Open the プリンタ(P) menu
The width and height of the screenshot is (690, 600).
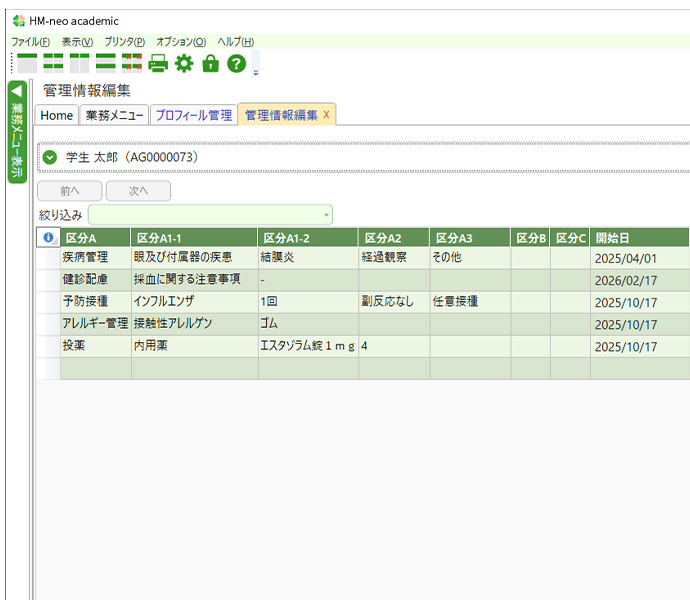click(x=125, y=42)
